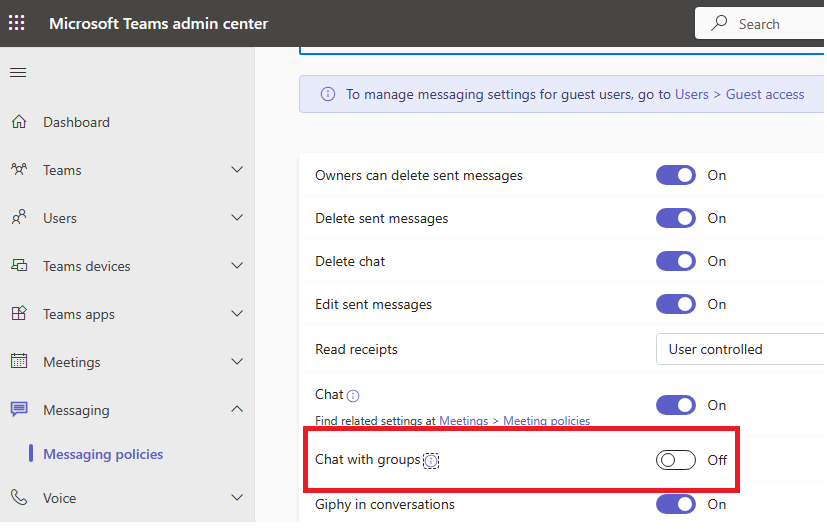Open Messaging policies submenu item
The width and height of the screenshot is (827, 529).
click(x=103, y=454)
